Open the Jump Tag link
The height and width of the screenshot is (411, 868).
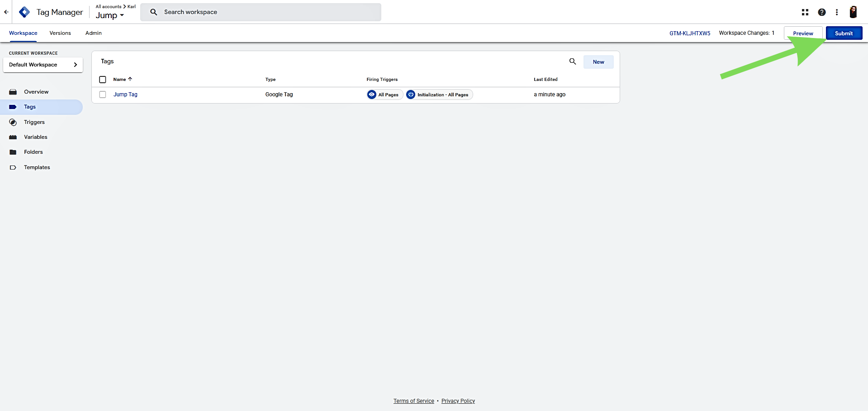coord(125,94)
